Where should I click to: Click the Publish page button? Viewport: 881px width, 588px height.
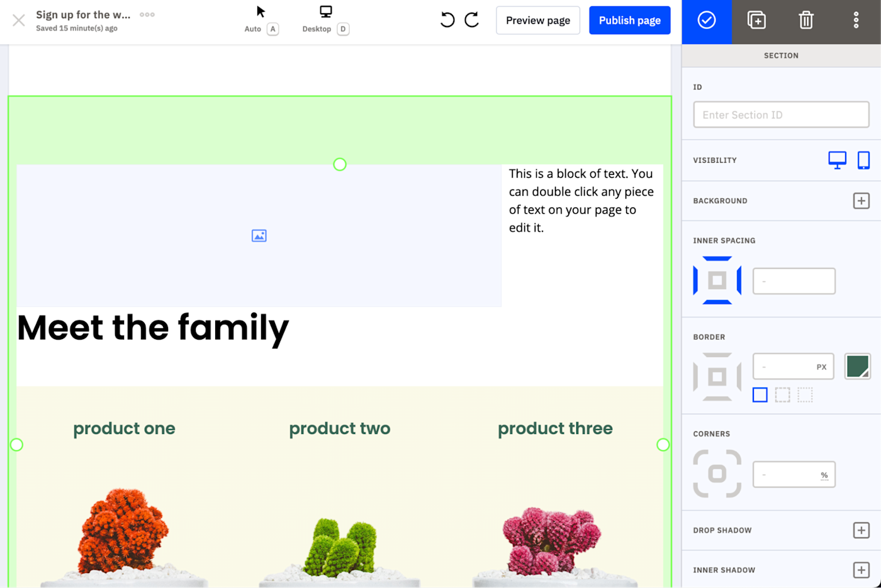coord(630,21)
